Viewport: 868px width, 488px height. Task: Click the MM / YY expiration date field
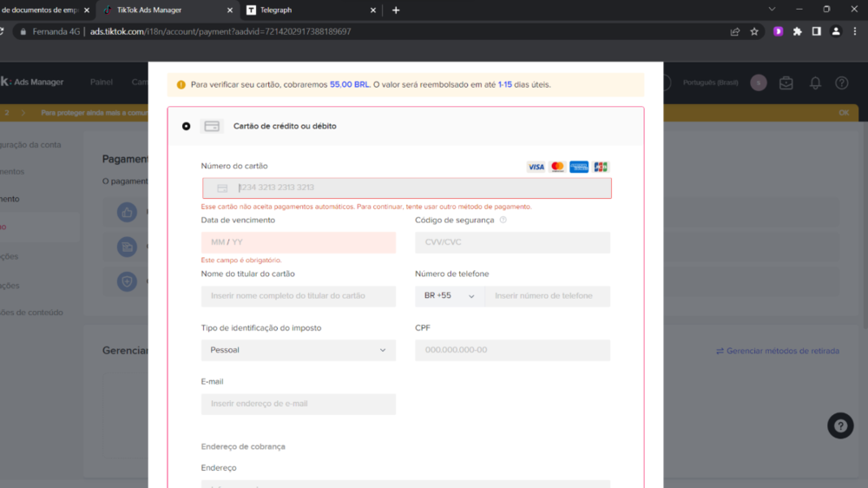299,242
